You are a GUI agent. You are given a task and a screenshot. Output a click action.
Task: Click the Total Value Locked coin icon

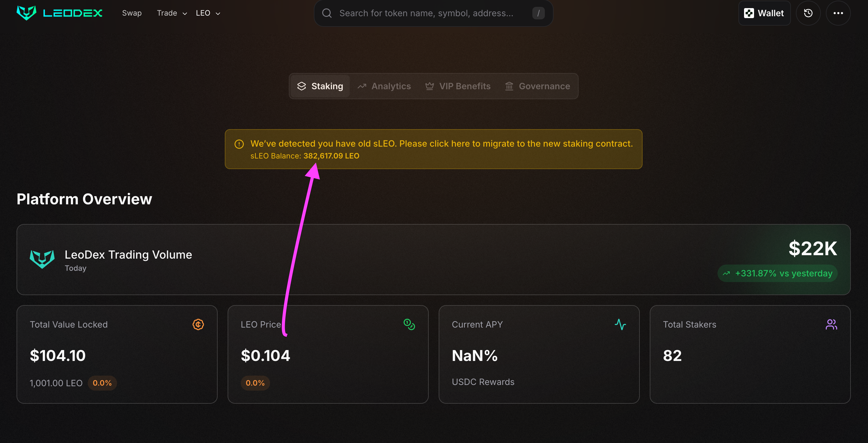click(x=198, y=324)
